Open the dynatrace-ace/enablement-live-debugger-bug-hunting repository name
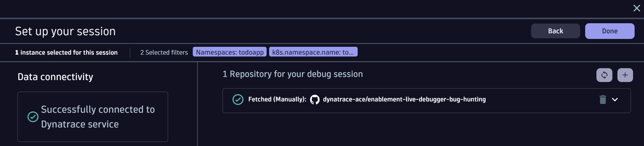644x146 pixels. (404, 100)
